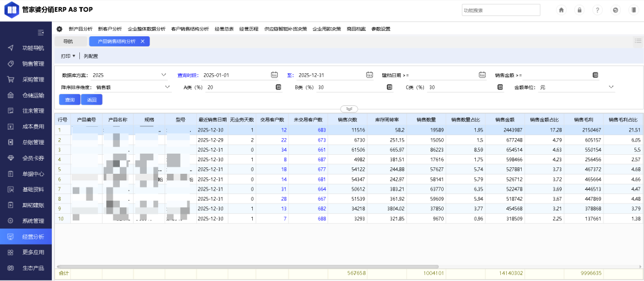Click the 功能导航 paper-plane sidebar icon
The width and height of the screenshot is (644, 281).
[11, 48]
